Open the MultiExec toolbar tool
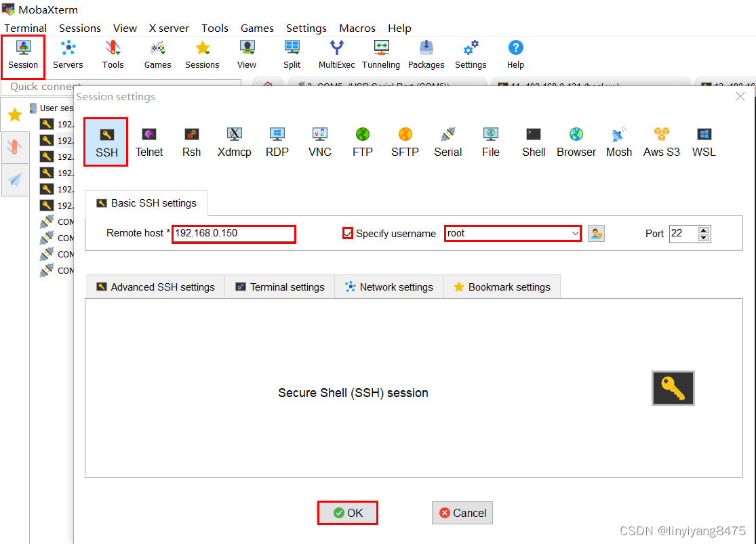This screenshot has width=756, height=544. pyautogui.click(x=336, y=54)
